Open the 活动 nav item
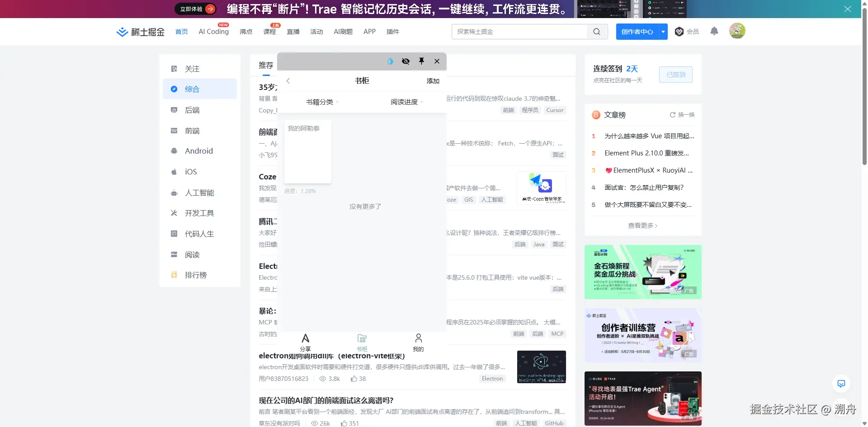Viewport: 868px width, 427px height. point(316,32)
